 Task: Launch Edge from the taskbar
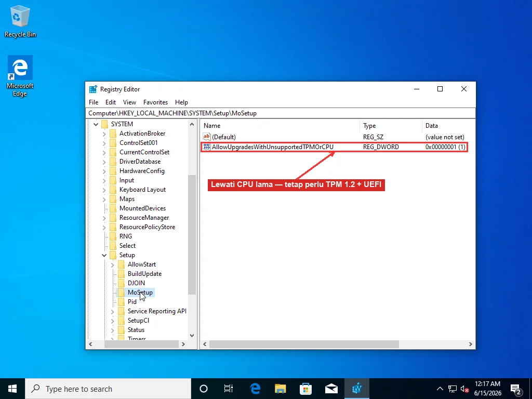pyautogui.click(x=255, y=389)
